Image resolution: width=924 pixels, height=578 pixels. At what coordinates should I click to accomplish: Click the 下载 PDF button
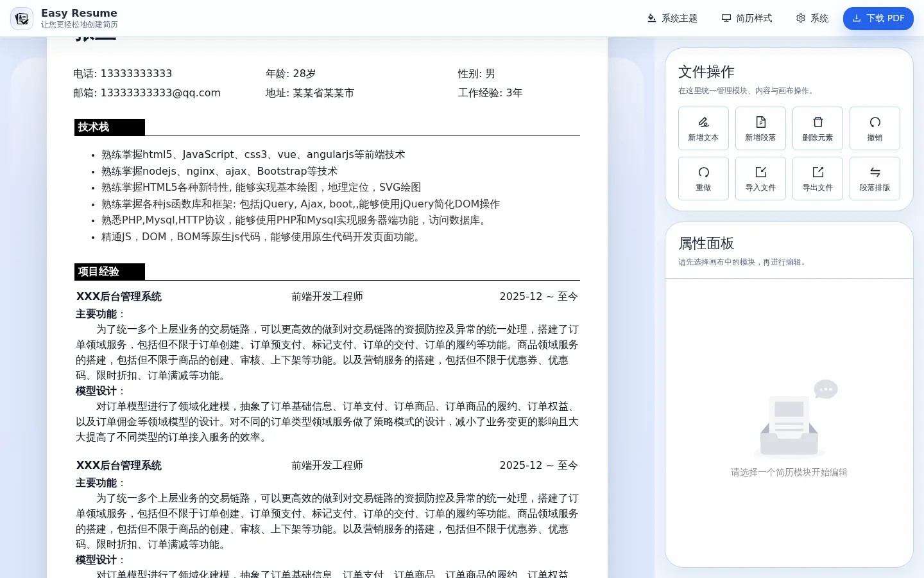(x=878, y=19)
